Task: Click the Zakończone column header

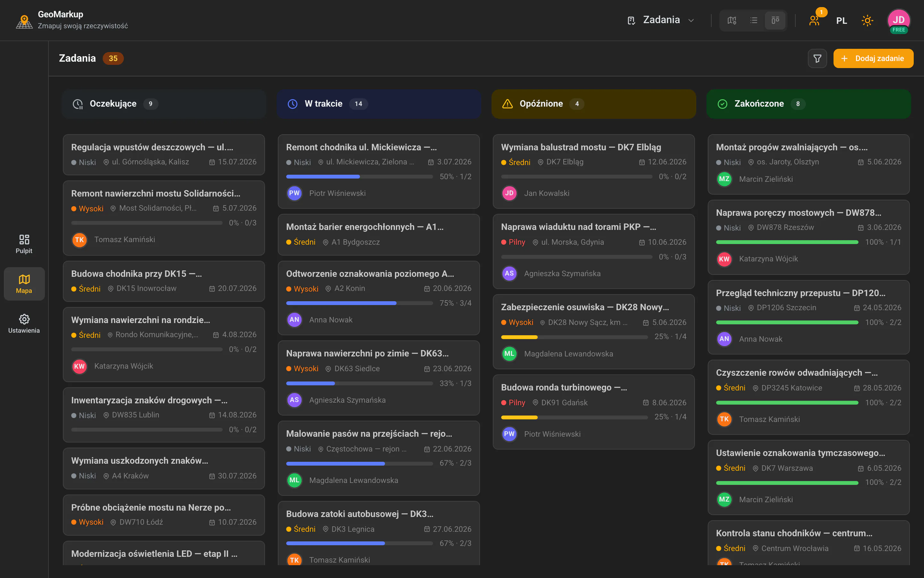Action: point(809,104)
